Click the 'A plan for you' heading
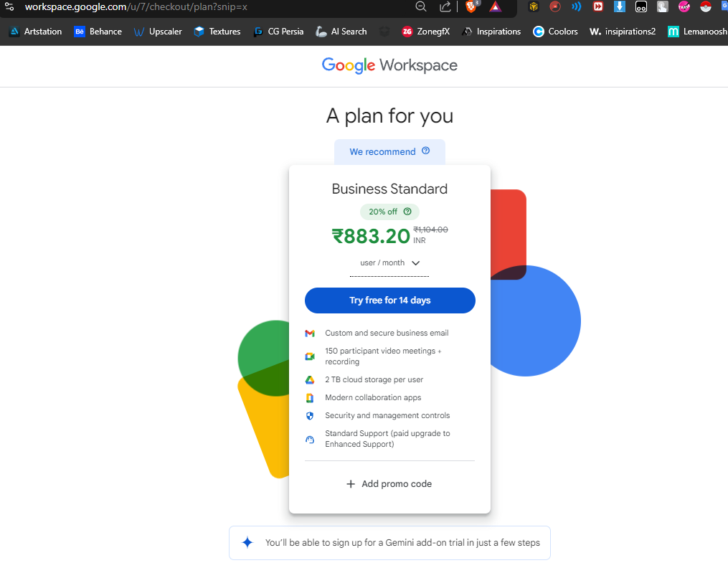 pos(389,116)
